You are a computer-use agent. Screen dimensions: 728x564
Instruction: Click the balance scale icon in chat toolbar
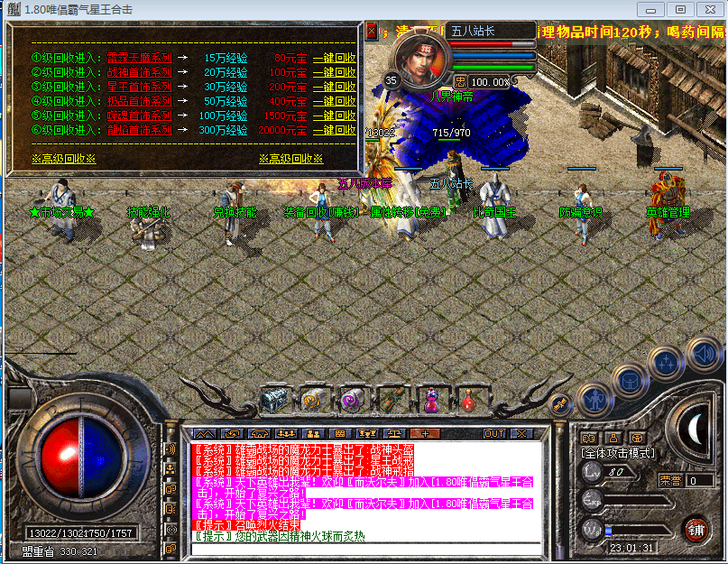point(394,434)
